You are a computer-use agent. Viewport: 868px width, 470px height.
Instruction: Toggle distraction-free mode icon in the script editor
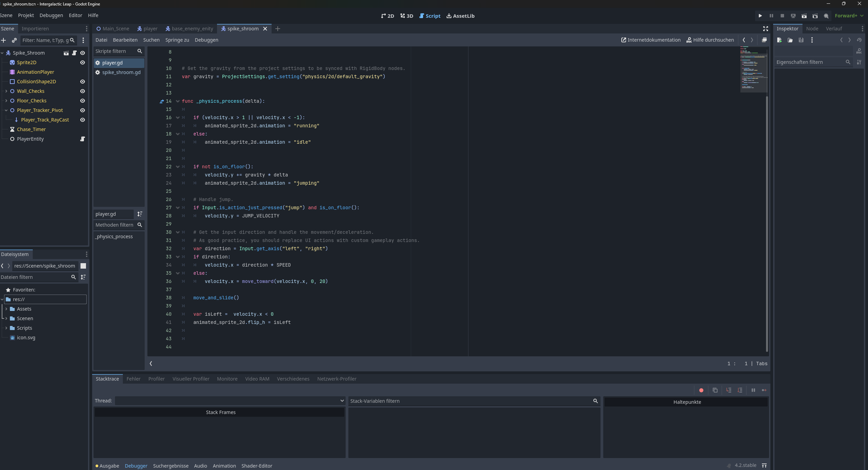pyautogui.click(x=765, y=29)
